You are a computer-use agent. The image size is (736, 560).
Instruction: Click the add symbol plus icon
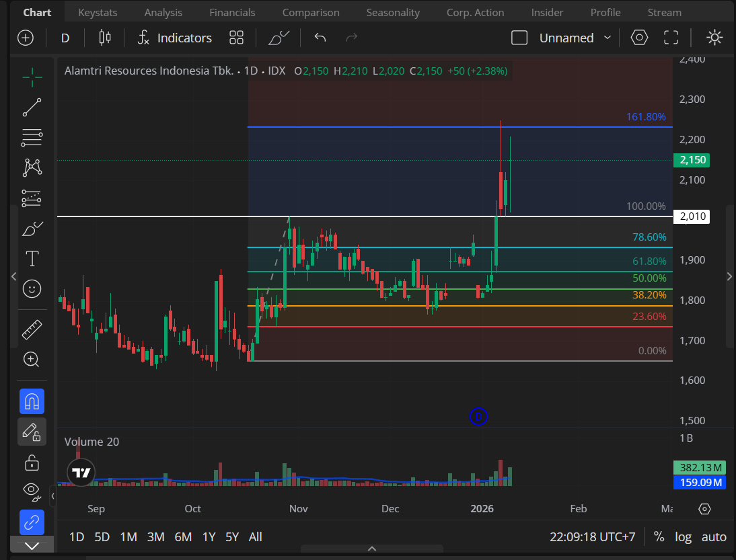coord(26,38)
